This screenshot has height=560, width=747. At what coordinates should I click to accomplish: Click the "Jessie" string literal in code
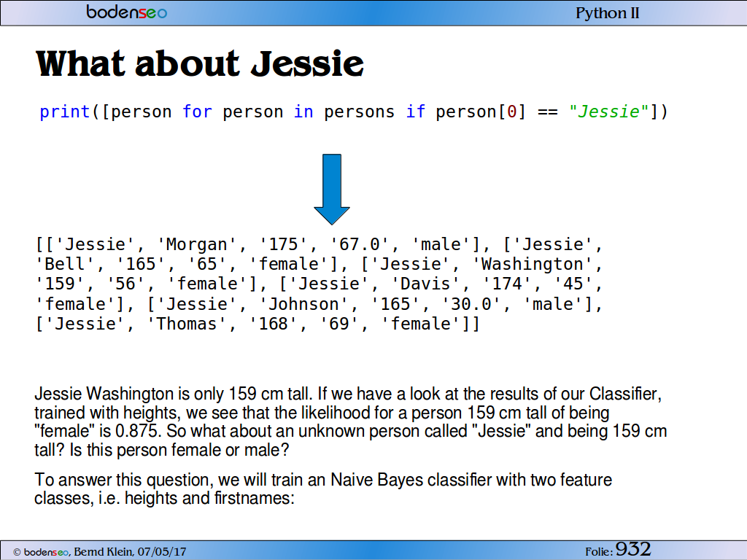tap(608, 112)
